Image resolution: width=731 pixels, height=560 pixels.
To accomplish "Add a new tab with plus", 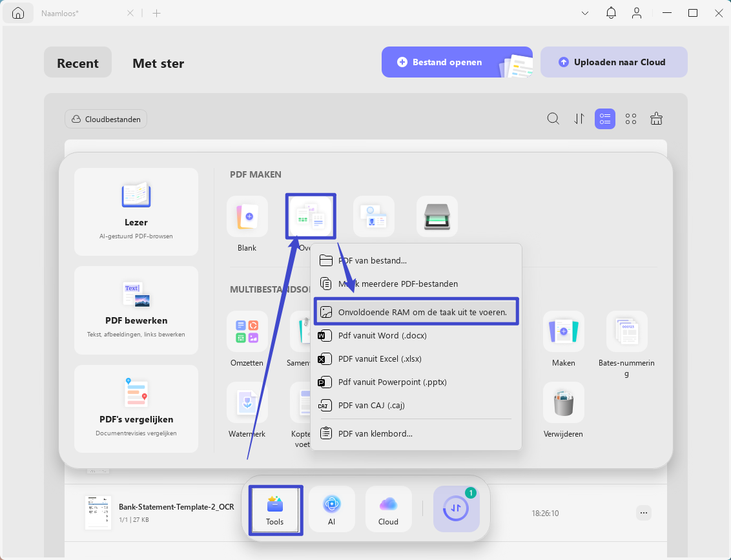I will [x=157, y=13].
